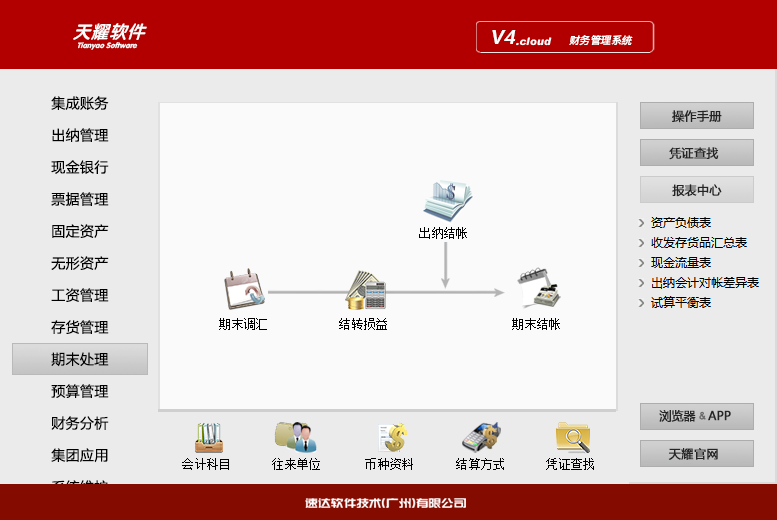Select 预算管理 in the sidebar
777x520 pixels.
pos(80,391)
